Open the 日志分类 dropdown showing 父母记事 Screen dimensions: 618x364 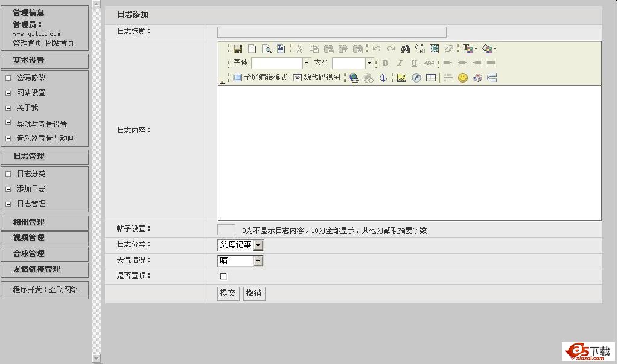240,245
